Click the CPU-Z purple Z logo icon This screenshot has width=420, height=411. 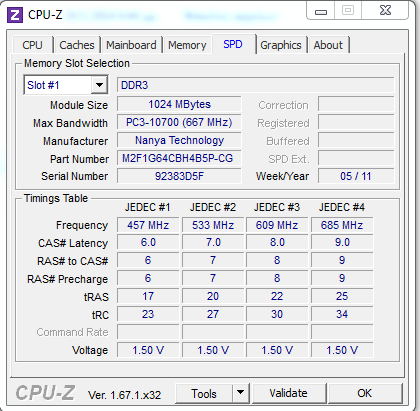pyautogui.click(x=15, y=15)
